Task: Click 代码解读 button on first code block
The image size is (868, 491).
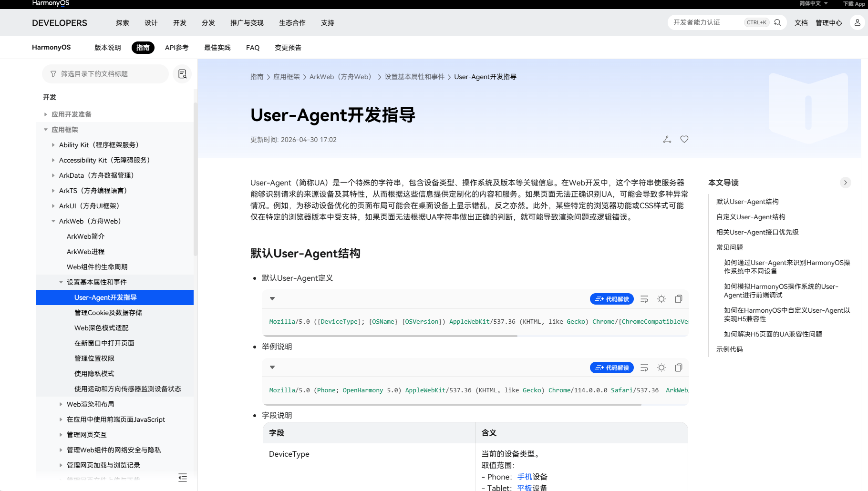Action: click(x=612, y=299)
